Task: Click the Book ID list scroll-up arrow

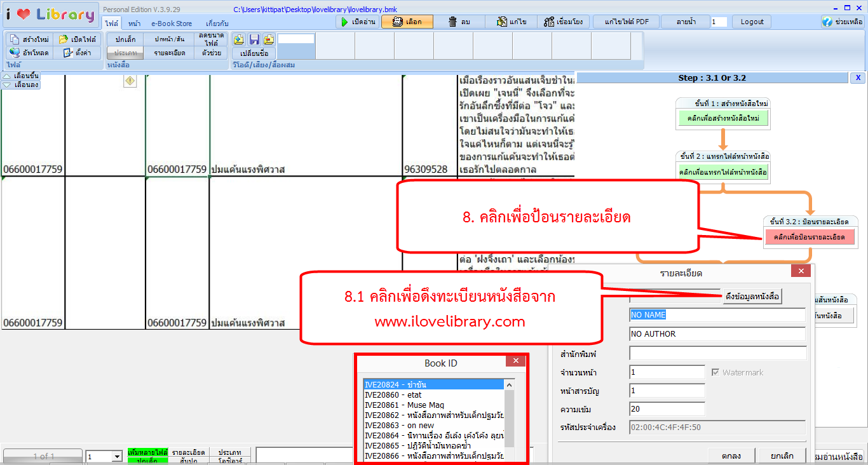Action: (x=510, y=385)
